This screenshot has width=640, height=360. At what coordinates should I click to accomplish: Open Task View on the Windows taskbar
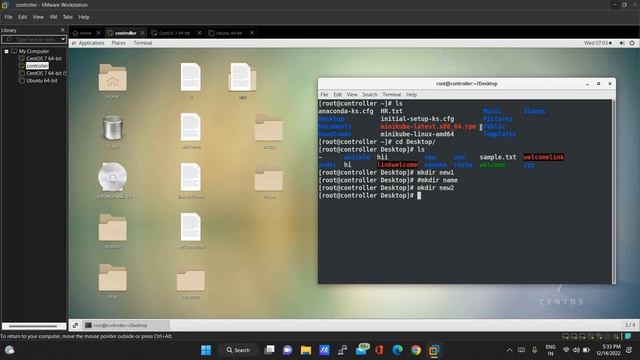coord(269,350)
